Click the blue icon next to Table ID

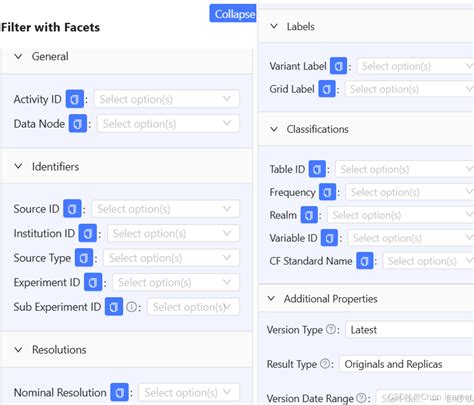tap(317, 169)
